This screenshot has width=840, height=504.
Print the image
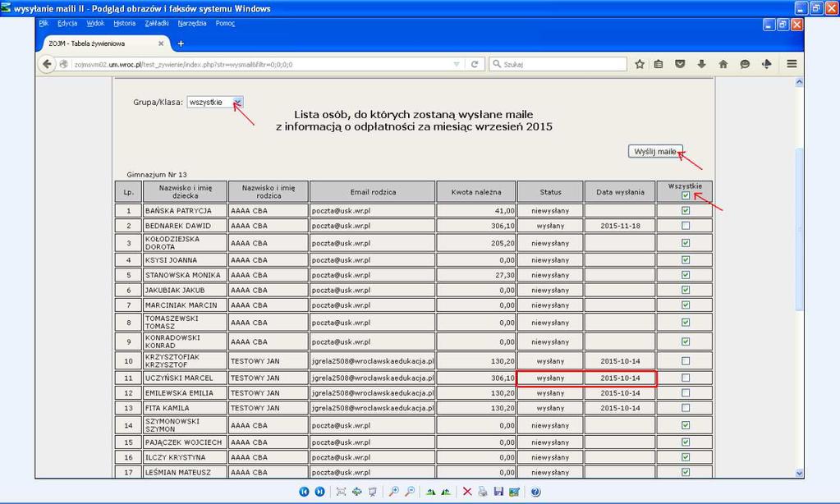coord(483,491)
